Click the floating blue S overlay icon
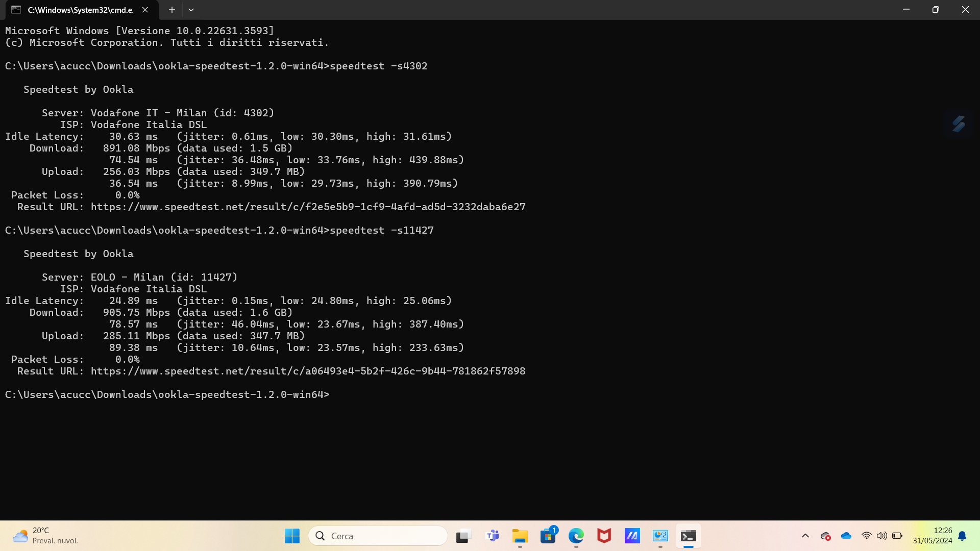Image resolution: width=980 pixels, height=551 pixels. (959, 124)
